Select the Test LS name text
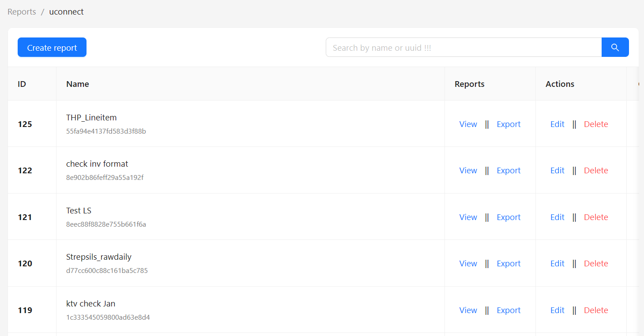This screenshot has height=336, width=644. [79, 210]
